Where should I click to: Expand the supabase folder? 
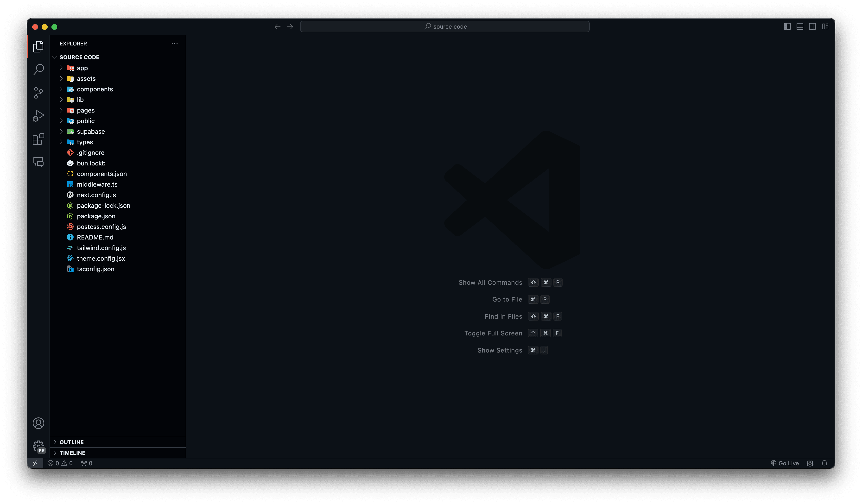118,132
